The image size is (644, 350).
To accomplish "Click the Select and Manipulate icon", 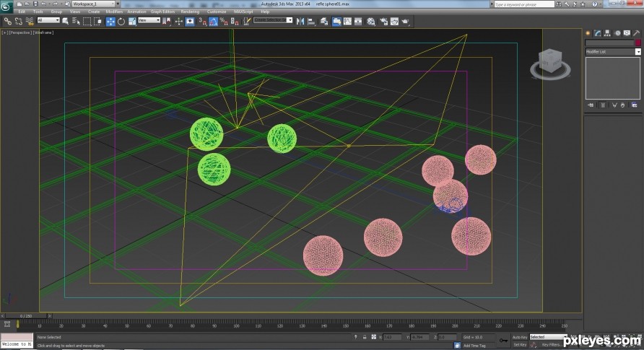I will click(x=178, y=22).
